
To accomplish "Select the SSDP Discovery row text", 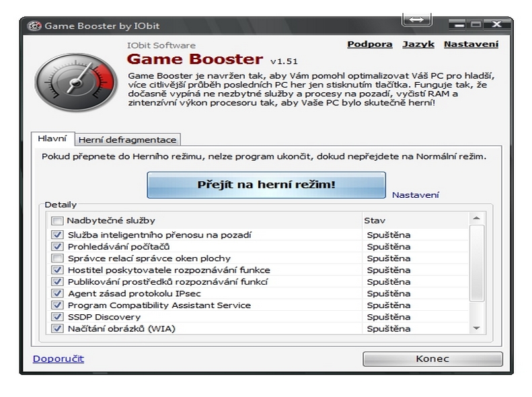I will (104, 317).
